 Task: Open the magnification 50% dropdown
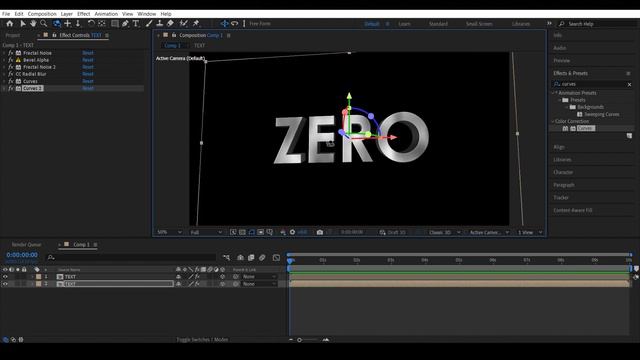tap(169, 232)
